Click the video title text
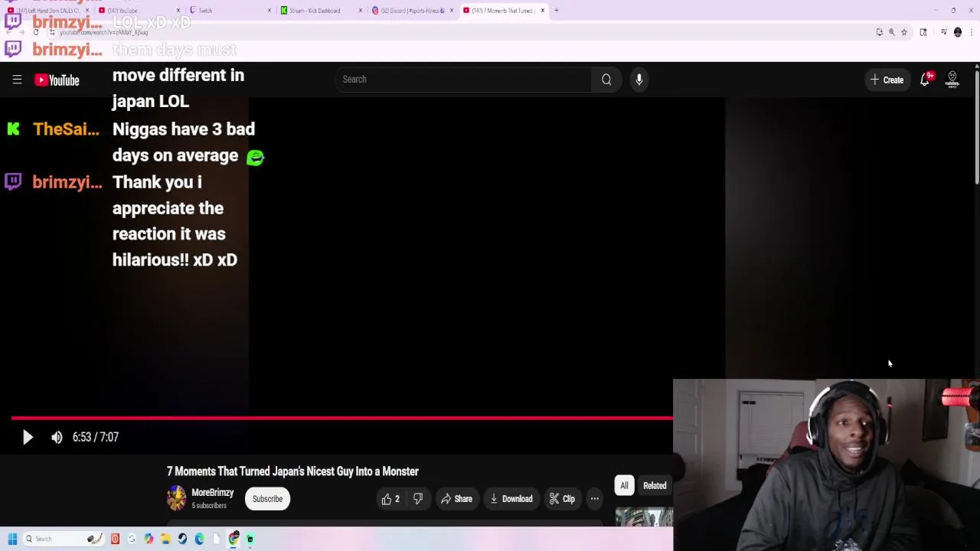 (x=292, y=471)
